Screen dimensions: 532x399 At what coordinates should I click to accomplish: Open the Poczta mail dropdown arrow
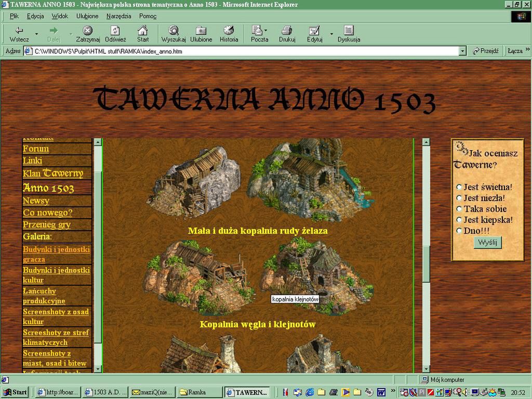coord(265,30)
